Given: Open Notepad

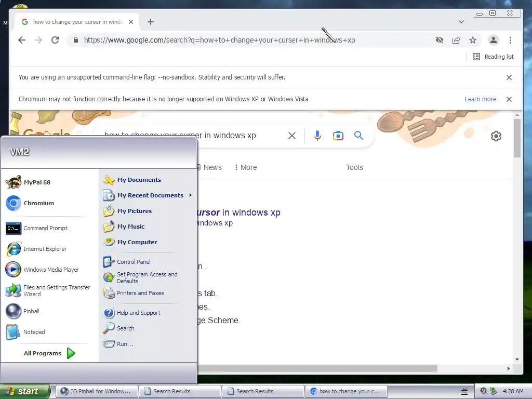Looking at the screenshot, I should pos(25,332).
